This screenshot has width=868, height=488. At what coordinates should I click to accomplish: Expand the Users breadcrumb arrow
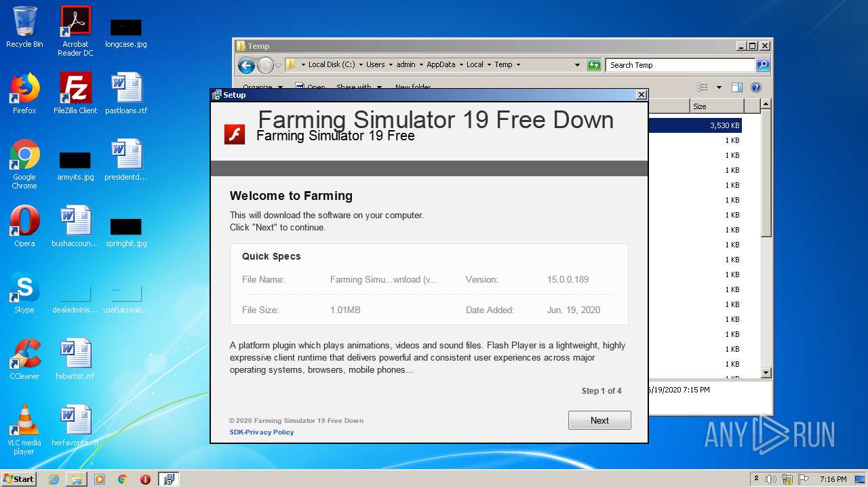[x=391, y=65]
